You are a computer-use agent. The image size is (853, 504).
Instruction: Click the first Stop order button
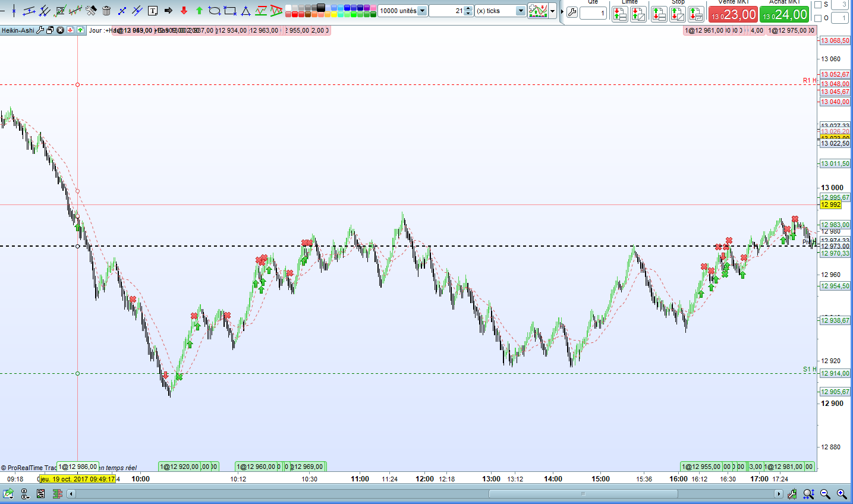659,14
